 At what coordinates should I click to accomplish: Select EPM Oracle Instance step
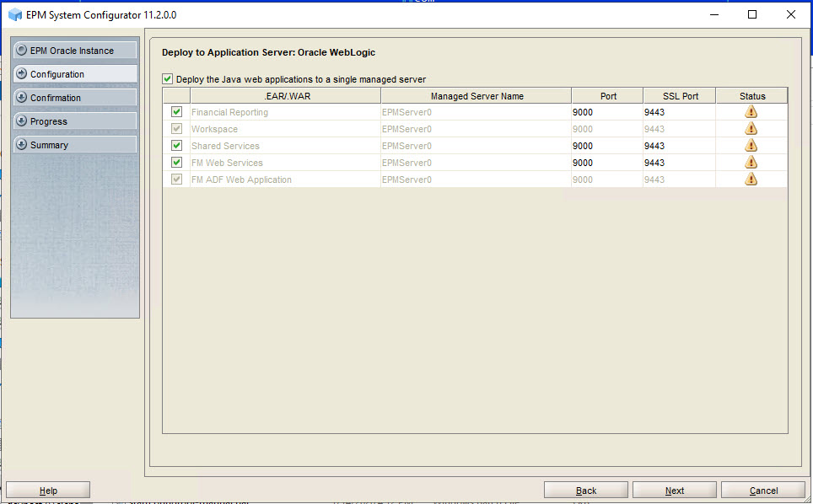75,51
